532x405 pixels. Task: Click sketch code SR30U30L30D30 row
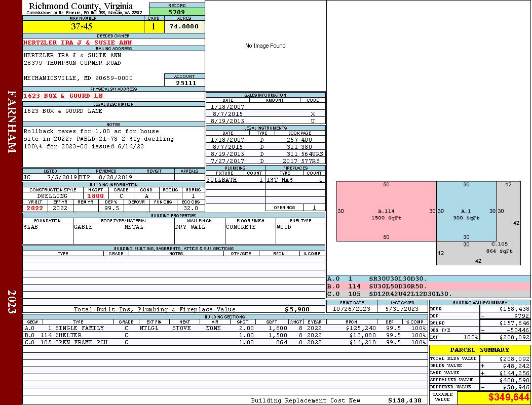428,279
